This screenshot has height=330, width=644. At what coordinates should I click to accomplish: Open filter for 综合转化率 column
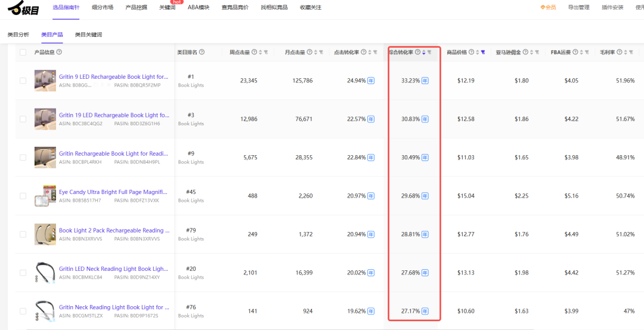[429, 52]
